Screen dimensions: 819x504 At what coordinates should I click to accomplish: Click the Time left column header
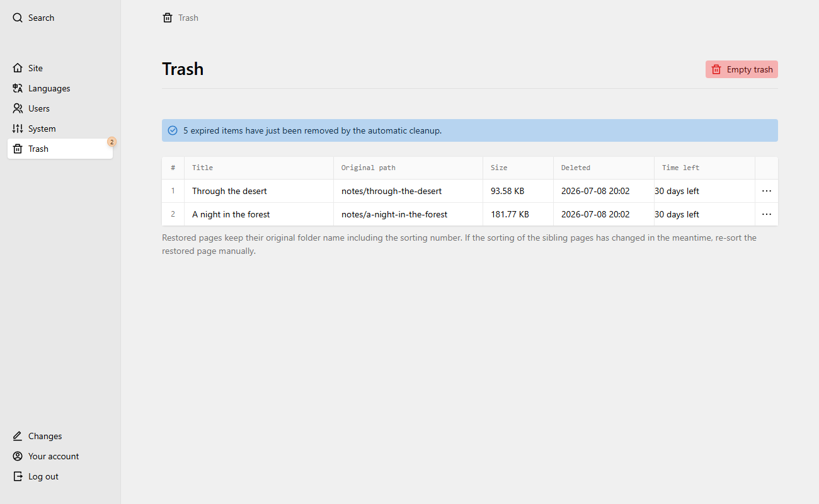click(705, 168)
